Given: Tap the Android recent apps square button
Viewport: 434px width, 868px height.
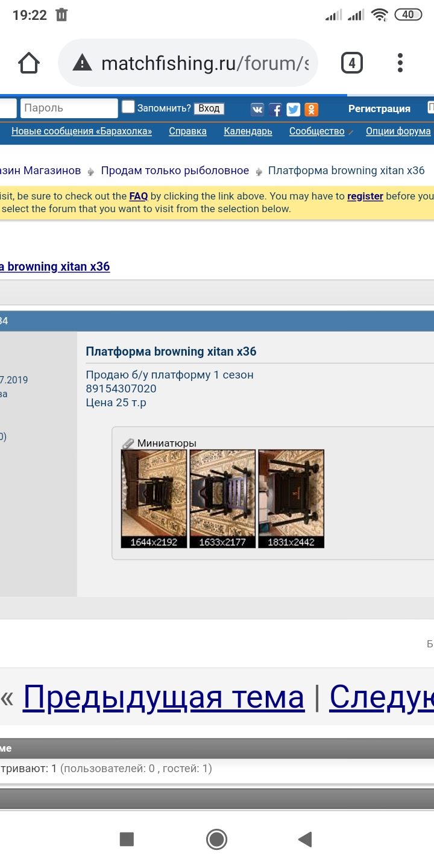Looking at the screenshot, I should click(127, 839).
